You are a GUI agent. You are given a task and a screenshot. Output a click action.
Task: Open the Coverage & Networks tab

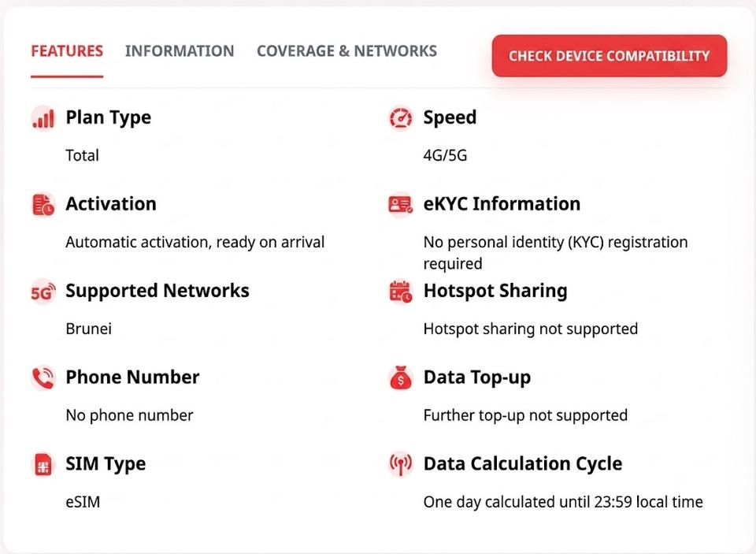tap(346, 51)
